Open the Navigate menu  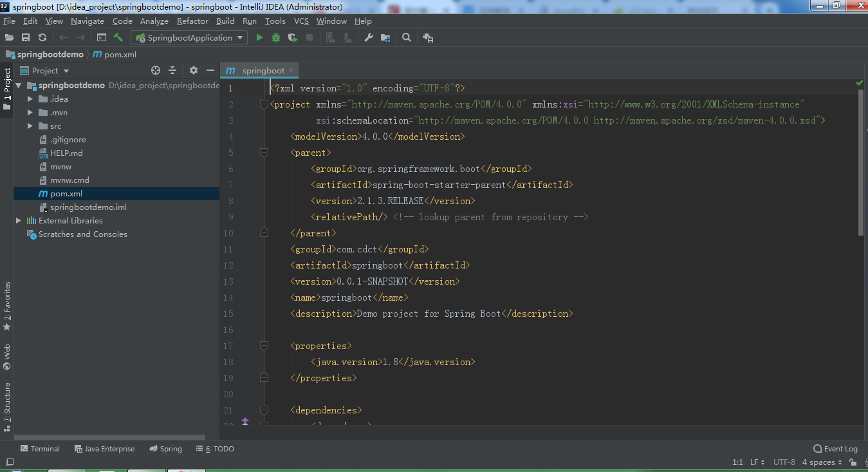88,21
